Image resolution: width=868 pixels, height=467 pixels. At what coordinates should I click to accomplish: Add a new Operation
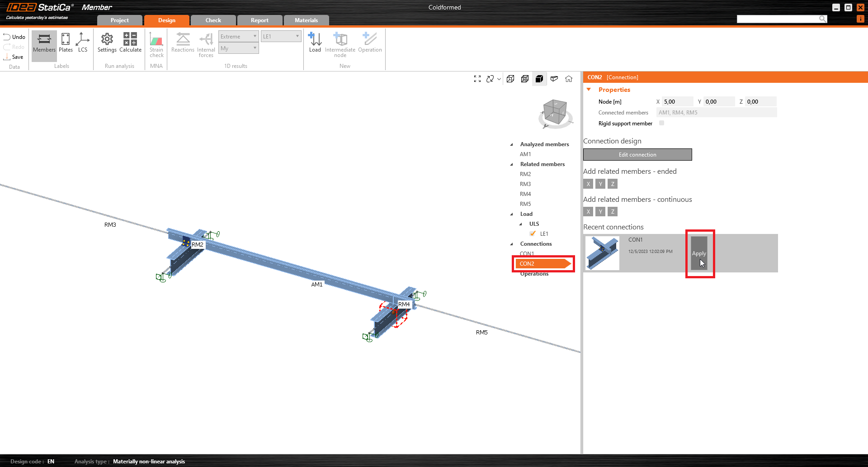point(370,43)
